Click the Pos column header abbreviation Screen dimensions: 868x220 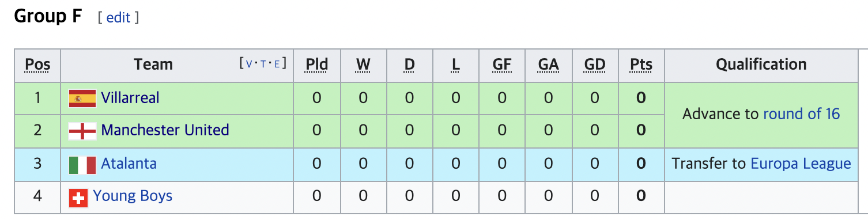point(37,65)
